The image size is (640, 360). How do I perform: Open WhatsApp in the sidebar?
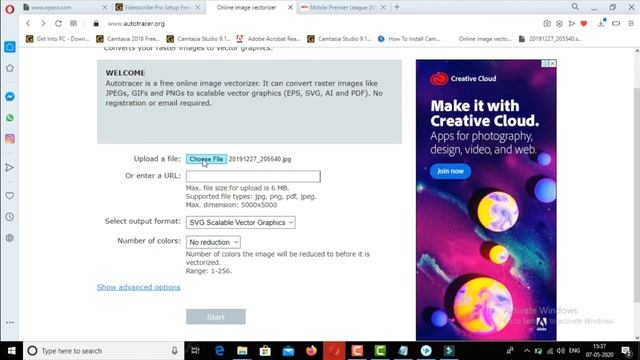pyautogui.click(x=10, y=118)
